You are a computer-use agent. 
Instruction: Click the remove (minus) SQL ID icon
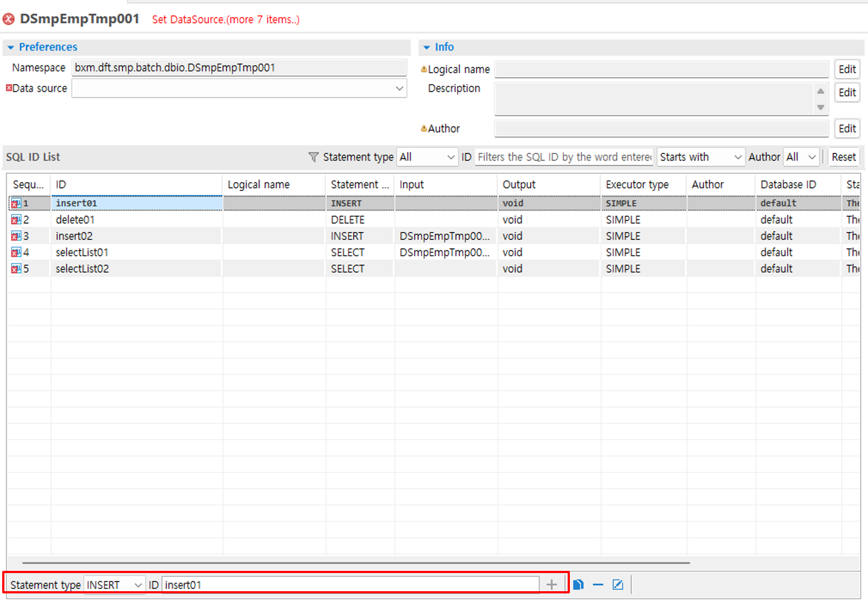[x=598, y=585]
